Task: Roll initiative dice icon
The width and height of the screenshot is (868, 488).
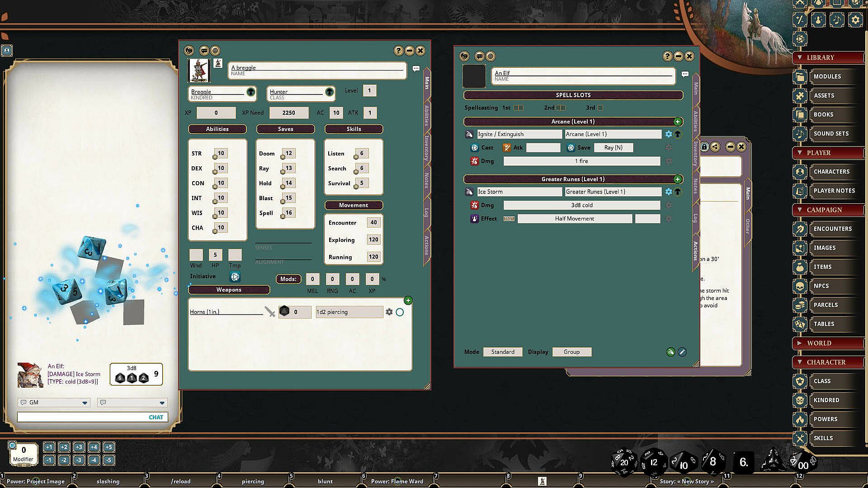Action: pos(235,277)
